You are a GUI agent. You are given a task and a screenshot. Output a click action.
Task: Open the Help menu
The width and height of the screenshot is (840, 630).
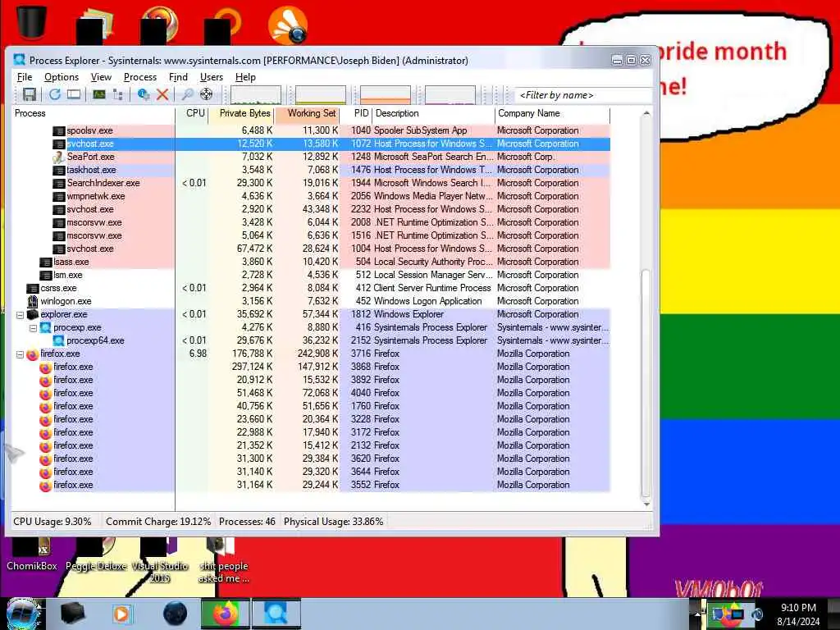coord(245,77)
